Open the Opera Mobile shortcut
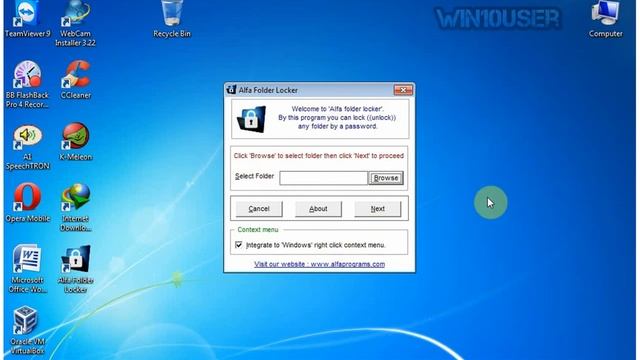 [x=27, y=203]
